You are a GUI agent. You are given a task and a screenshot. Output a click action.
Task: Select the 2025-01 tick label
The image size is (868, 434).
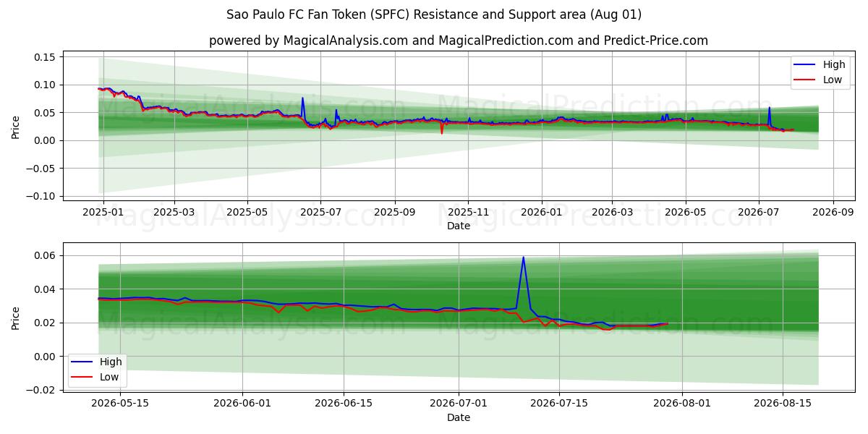tap(103, 212)
